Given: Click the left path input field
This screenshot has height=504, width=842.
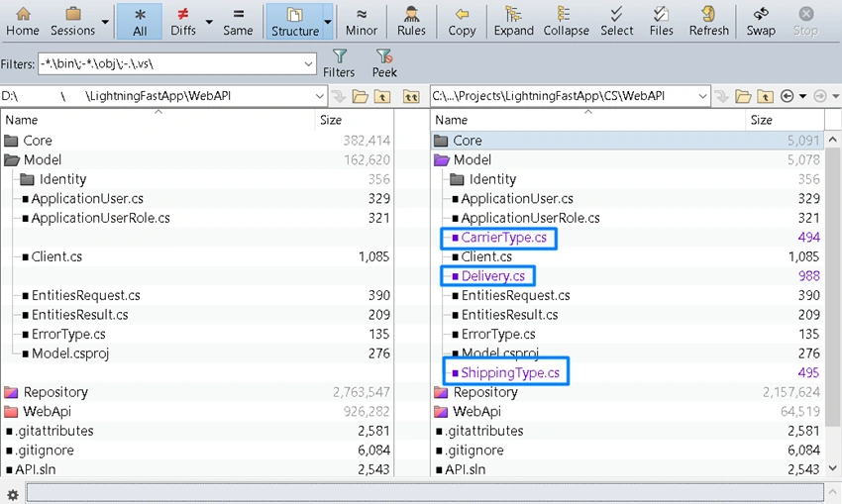Looking at the screenshot, I should pos(157,96).
